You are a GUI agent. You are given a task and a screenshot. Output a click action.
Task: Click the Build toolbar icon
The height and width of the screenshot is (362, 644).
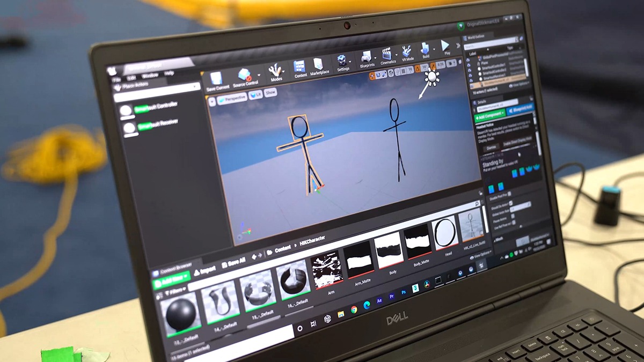point(425,50)
